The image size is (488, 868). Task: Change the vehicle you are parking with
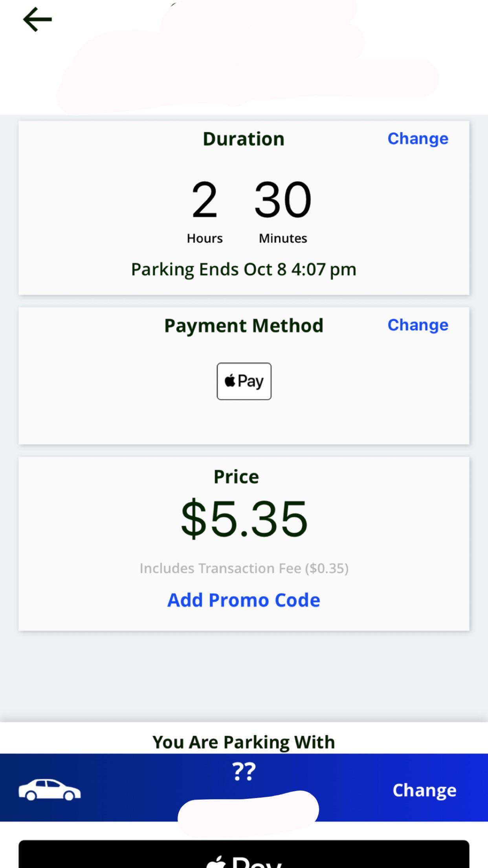click(x=424, y=790)
